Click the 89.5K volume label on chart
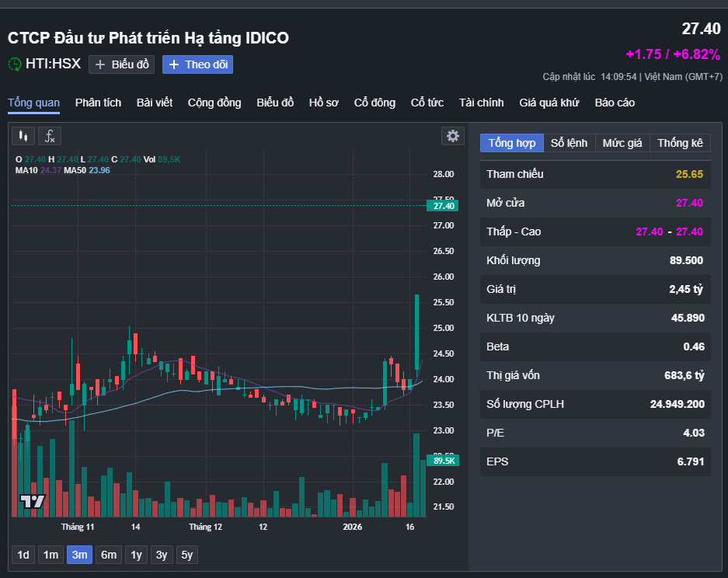 (x=442, y=460)
